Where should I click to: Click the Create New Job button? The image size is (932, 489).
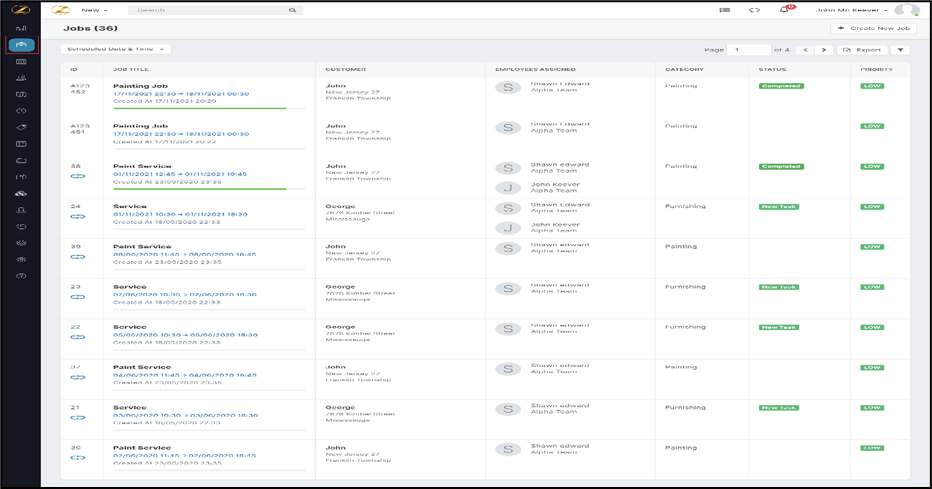(x=873, y=28)
